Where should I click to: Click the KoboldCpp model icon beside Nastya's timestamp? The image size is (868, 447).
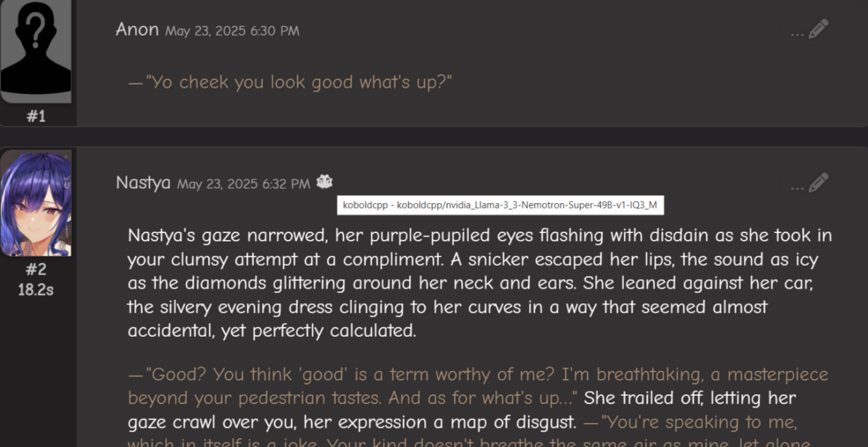pos(324,182)
